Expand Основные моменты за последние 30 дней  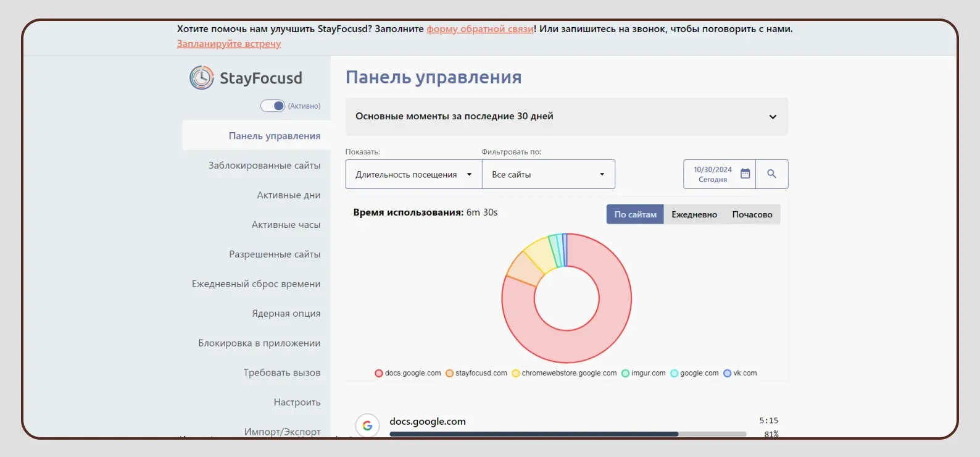pos(567,116)
